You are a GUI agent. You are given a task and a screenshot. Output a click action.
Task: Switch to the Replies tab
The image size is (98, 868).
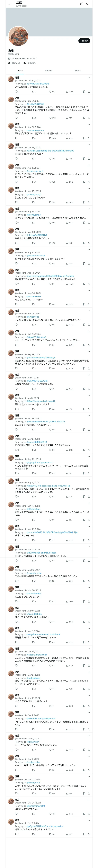49,71
